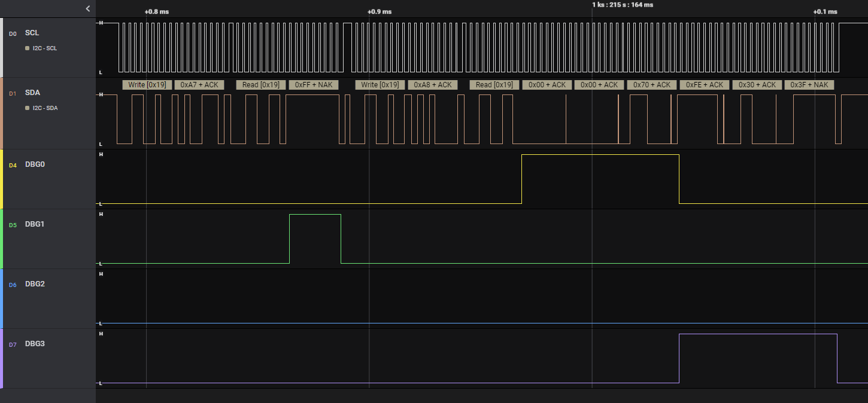Click the D4 channel index text
The height and width of the screenshot is (403, 868).
13,165
